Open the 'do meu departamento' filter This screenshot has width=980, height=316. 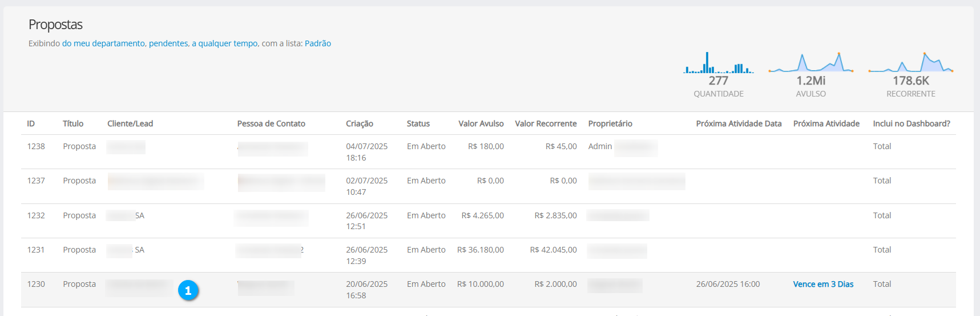pyautogui.click(x=103, y=43)
